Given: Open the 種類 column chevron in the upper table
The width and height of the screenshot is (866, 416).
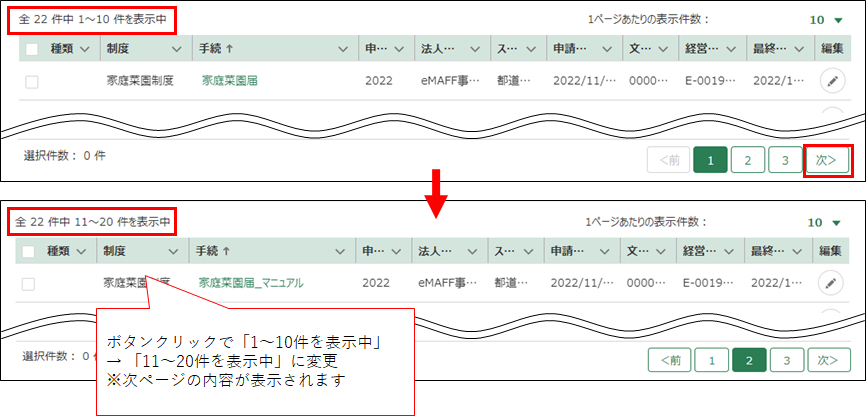Looking at the screenshot, I should tap(84, 49).
